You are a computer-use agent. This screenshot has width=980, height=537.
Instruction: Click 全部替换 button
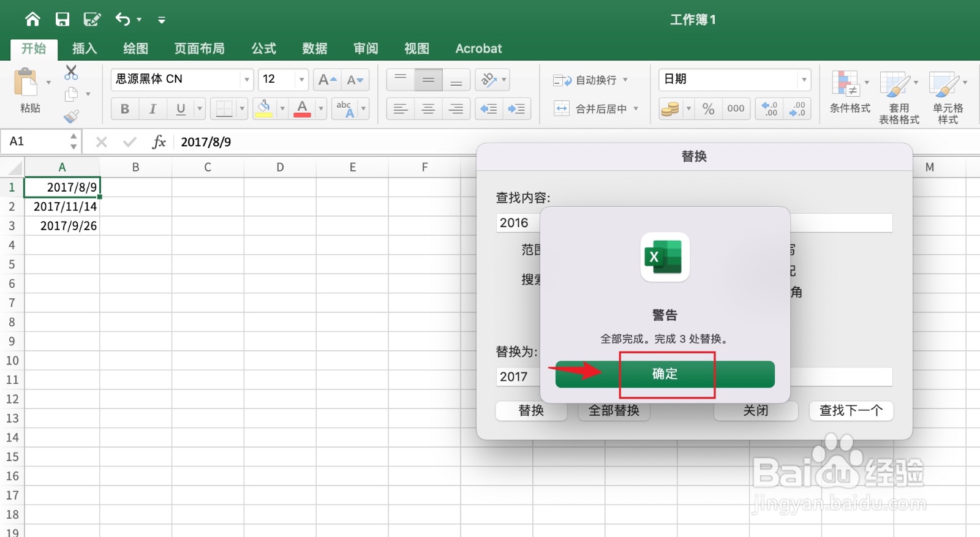click(x=614, y=410)
